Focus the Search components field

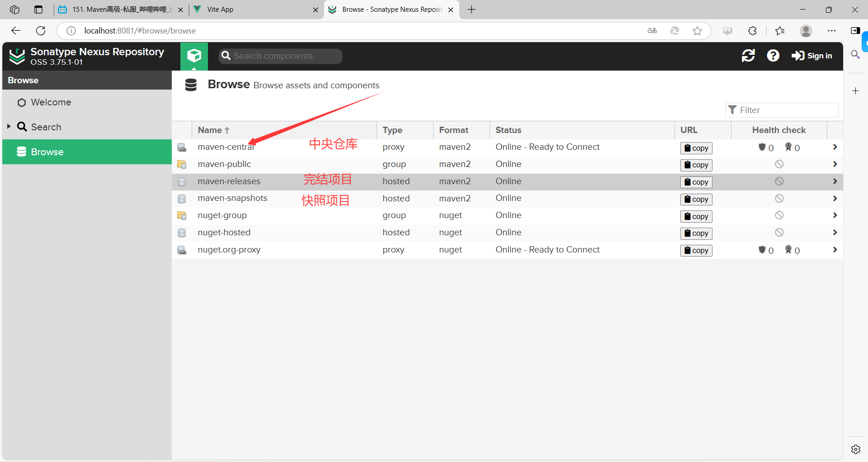(280, 56)
